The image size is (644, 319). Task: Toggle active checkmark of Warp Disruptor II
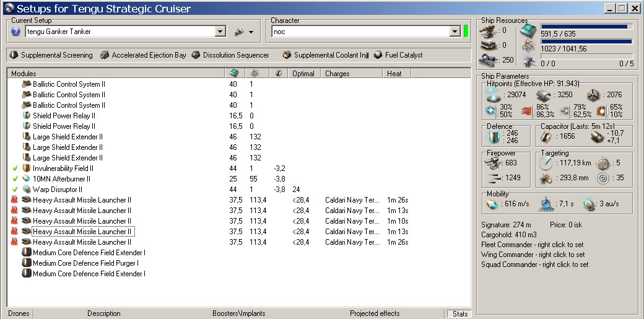[x=15, y=190]
